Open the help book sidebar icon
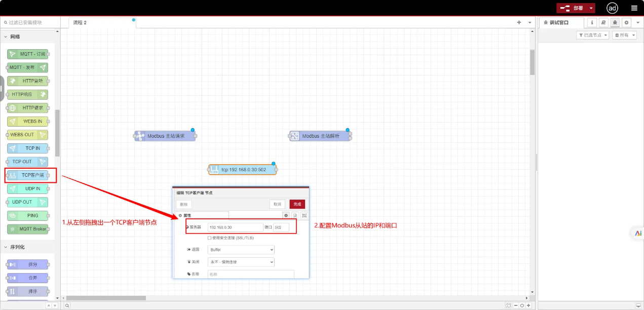 pyautogui.click(x=603, y=22)
